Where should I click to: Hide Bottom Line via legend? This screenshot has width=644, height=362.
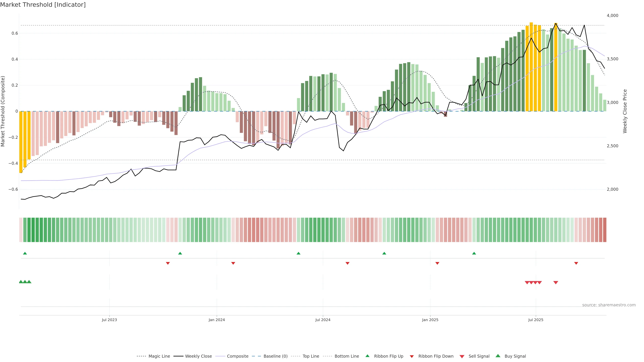pyautogui.click(x=346, y=356)
